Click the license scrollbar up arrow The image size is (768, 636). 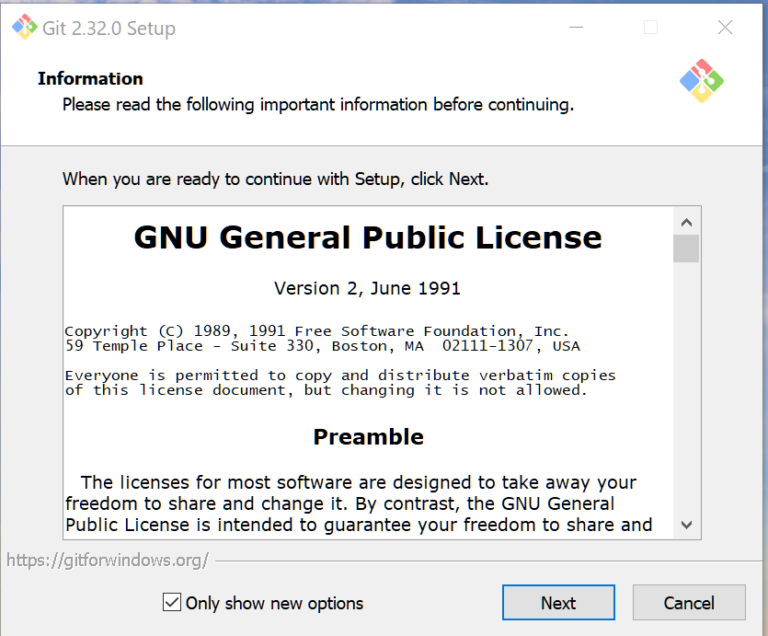[x=686, y=222]
